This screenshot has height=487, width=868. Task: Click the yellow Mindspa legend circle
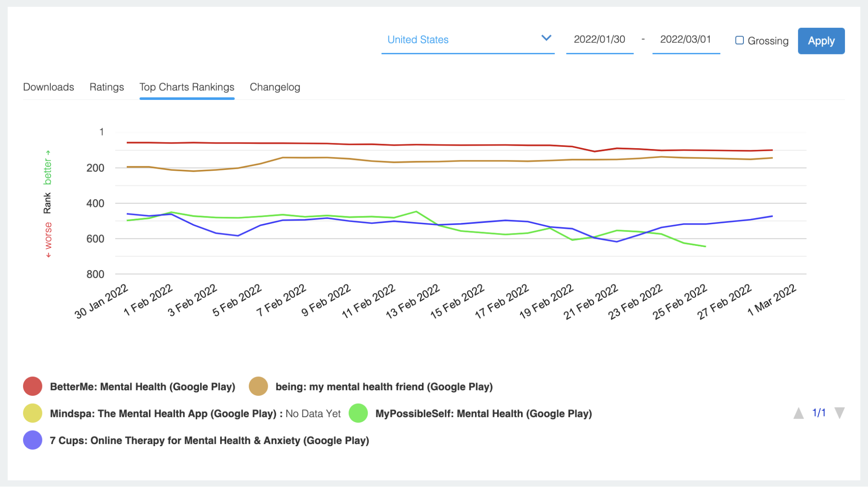pyautogui.click(x=33, y=413)
